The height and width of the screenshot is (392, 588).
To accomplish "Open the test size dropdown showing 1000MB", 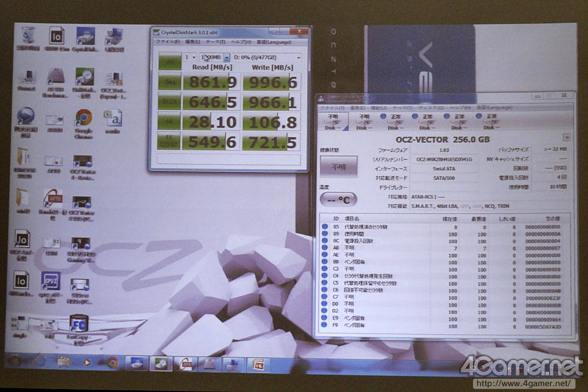I will pos(215,57).
